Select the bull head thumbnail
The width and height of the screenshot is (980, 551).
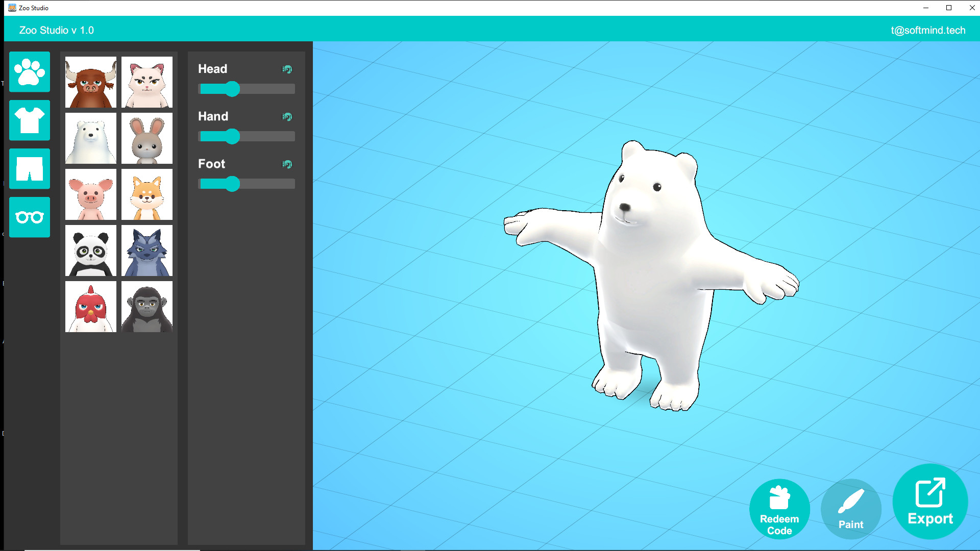90,82
